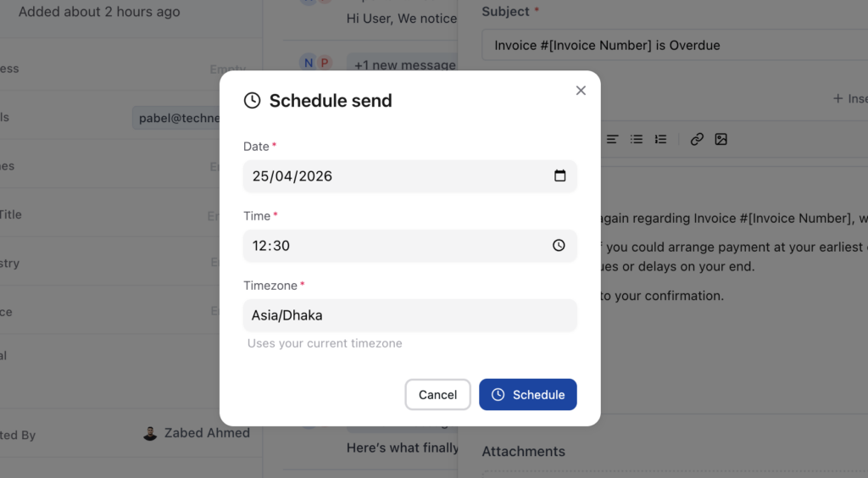The image size is (868, 478).
Task: Click the text align icon in editor toolbar
Action: coord(612,140)
